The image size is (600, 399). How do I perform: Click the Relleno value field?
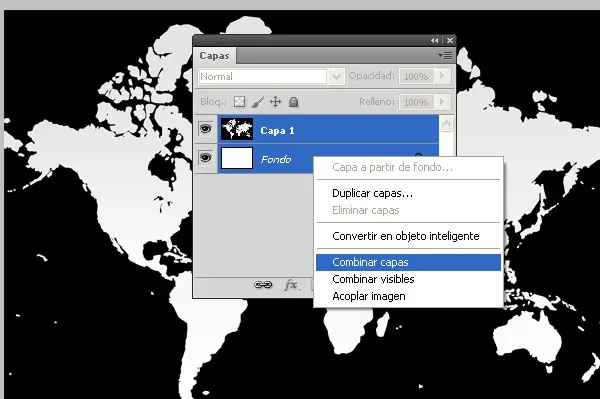[x=416, y=102]
